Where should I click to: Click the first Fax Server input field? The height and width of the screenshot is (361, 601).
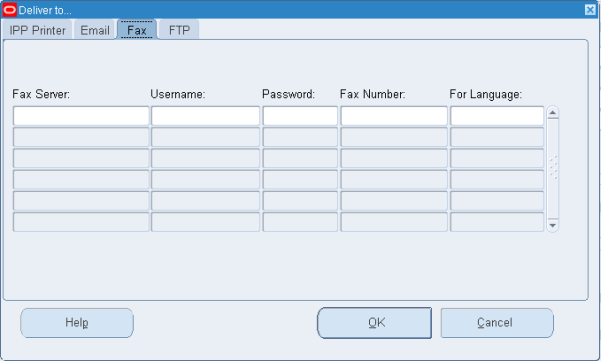[81, 116]
